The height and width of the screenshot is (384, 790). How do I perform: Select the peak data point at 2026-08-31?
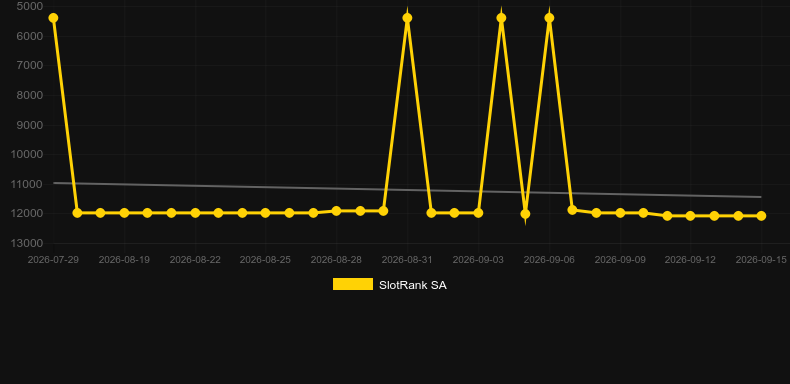coord(407,18)
